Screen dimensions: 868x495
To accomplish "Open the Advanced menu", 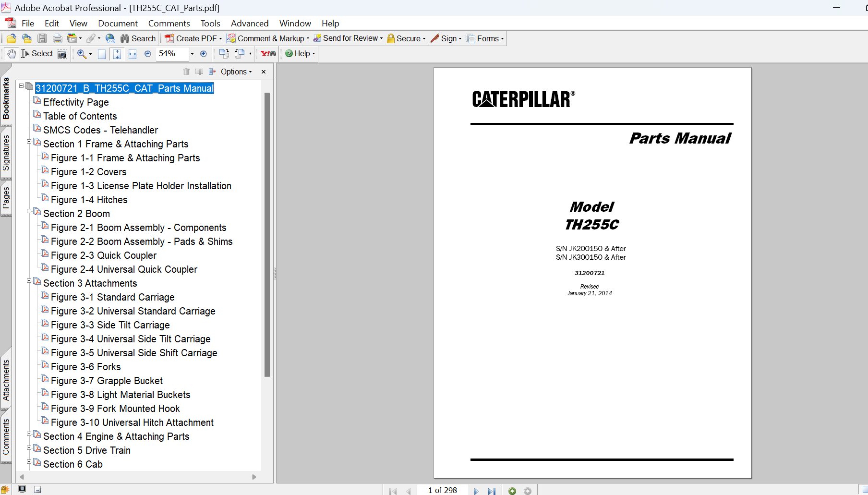I will (250, 24).
